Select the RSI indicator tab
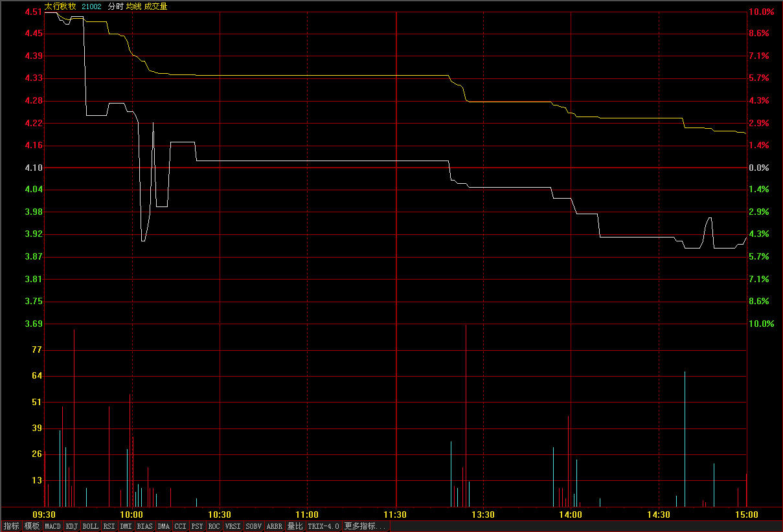The height and width of the screenshot is (532, 783). pos(109,526)
